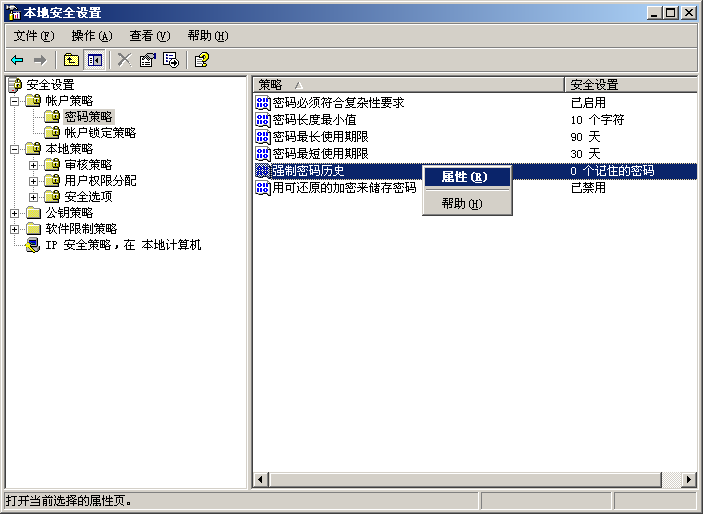Click the Help question mark toolbar icon
Screen dimensions: 703x514
click(202, 60)
